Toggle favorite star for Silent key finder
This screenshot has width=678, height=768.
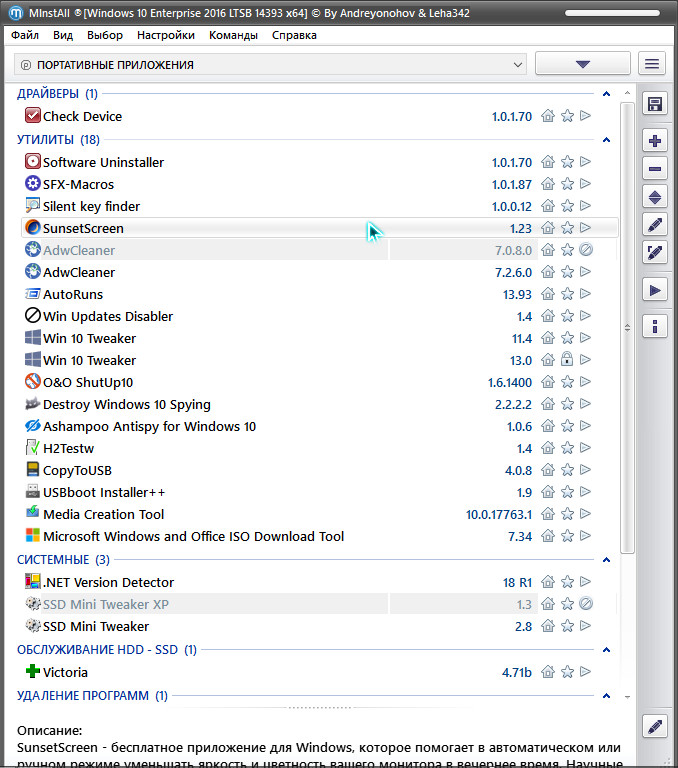pyautogui.click(x=567, y=206)
